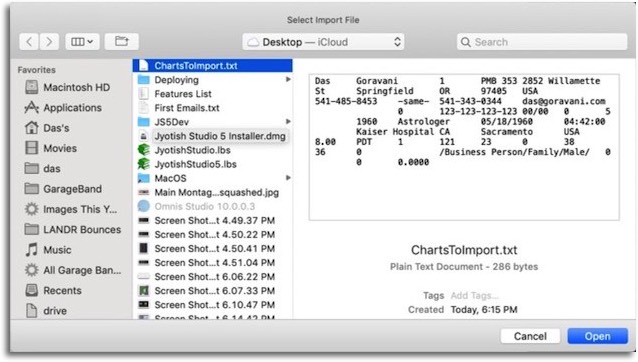
Task: Expand the JS5Dev folder arrow
Action: [288, 122]
